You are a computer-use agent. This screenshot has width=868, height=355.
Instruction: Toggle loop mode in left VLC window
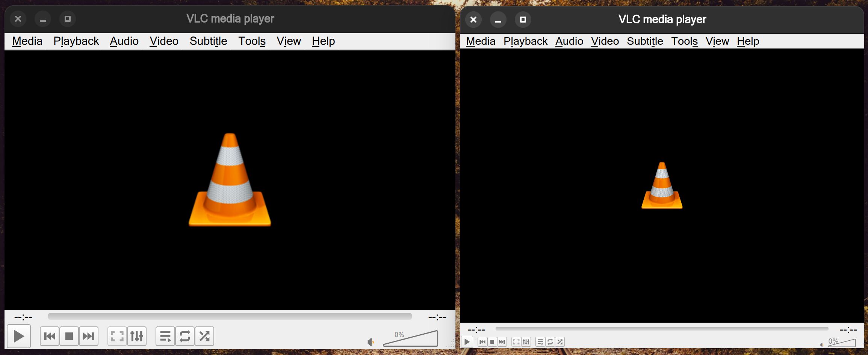tap(185, 336)
